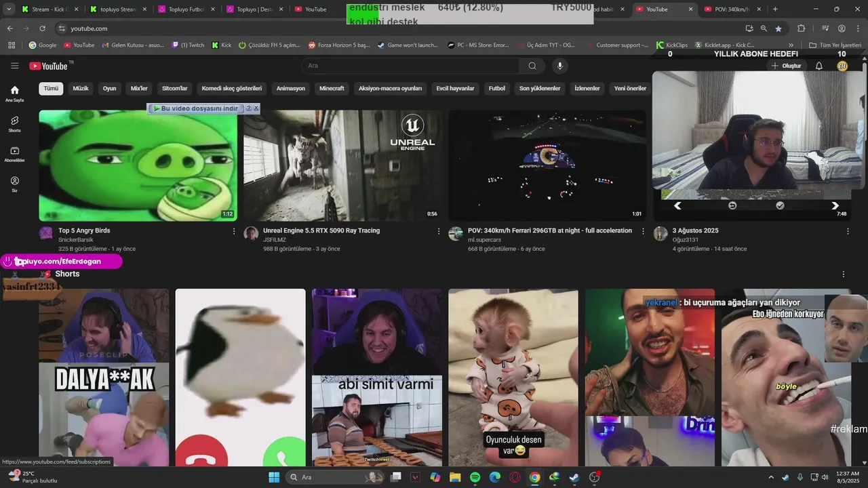Open File Explorer from taskbar
The width and height of the screenshot is (868, 488).
[455, 477]
